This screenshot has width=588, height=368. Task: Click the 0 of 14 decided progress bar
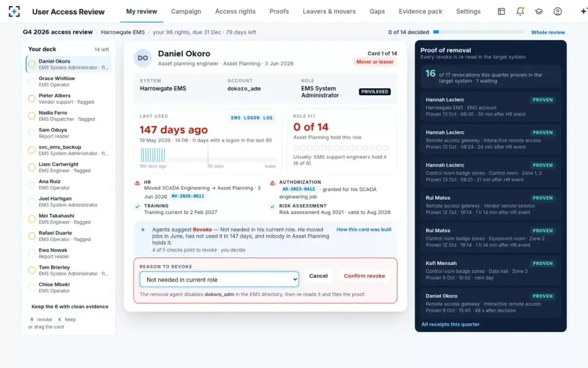click(x=478, y=32)
